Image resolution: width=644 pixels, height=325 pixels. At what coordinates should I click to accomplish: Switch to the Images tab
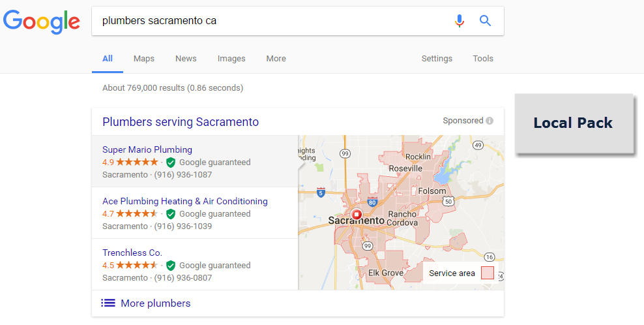click(231, 59)
